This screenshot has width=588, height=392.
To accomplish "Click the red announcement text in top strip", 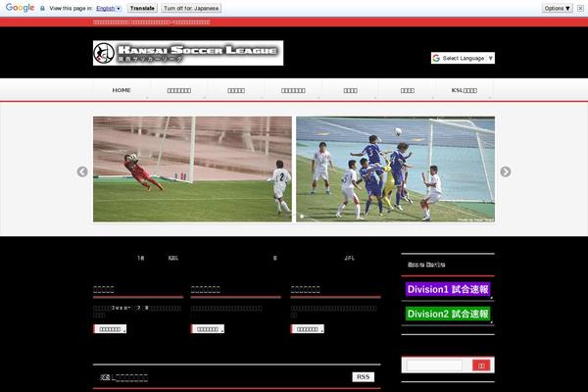I will (152, 23).
